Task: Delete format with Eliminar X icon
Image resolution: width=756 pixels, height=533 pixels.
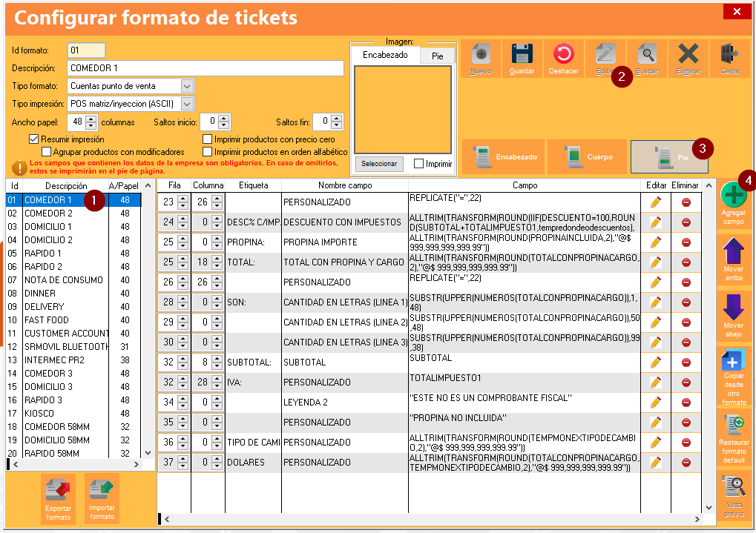Action: pyautogui.click(x=688, y=59)
